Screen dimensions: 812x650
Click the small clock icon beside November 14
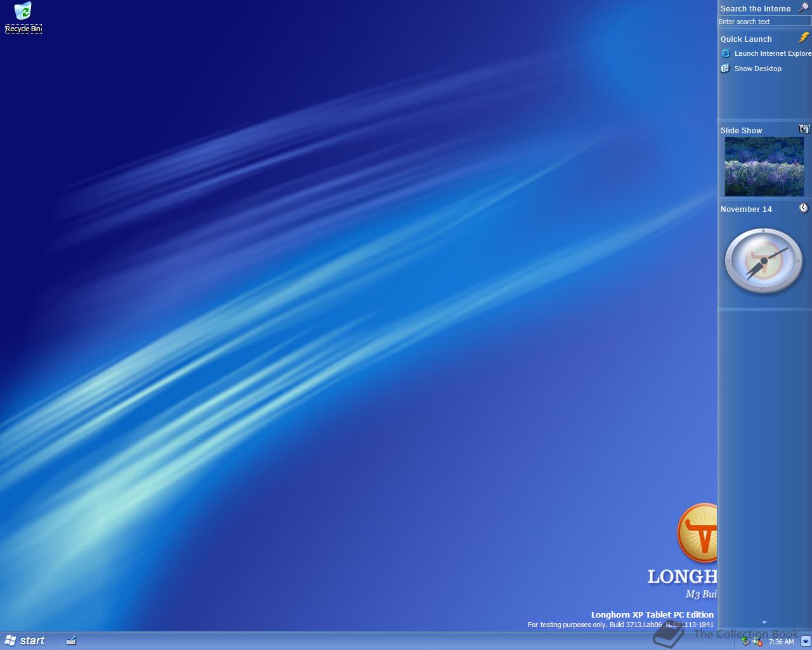click(x=804, y=208)
